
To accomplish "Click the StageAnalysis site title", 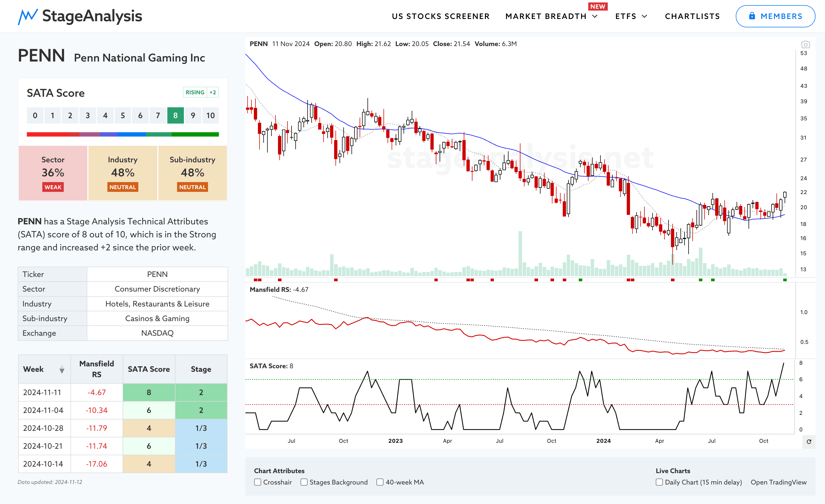I will (x=92, y=16).
